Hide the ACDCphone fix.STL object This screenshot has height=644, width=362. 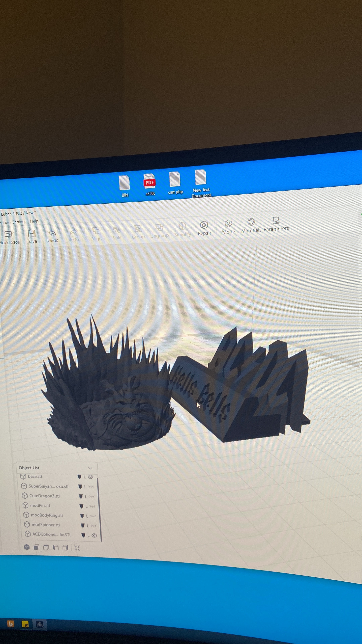pos(94,535)
